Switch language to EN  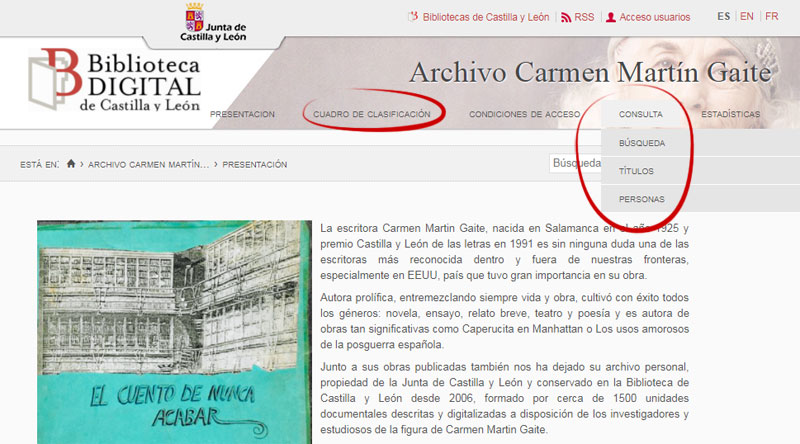click(747, 16)
